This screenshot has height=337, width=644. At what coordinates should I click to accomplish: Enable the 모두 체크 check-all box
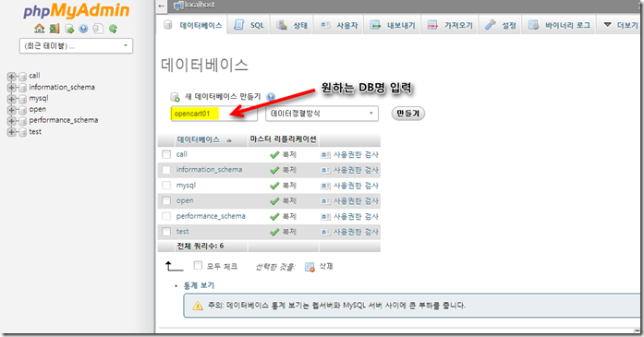point(198,266)
